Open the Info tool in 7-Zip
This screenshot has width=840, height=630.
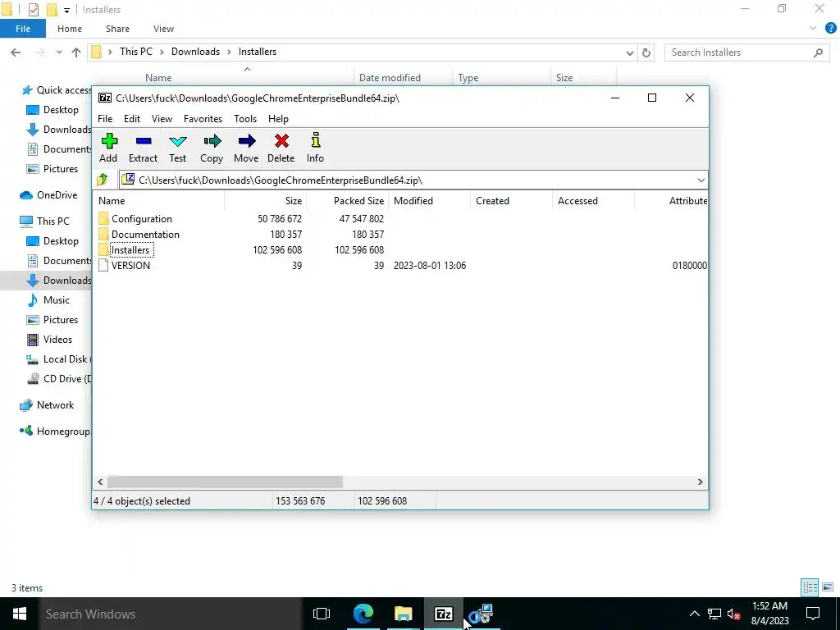[x=315, y=148]
